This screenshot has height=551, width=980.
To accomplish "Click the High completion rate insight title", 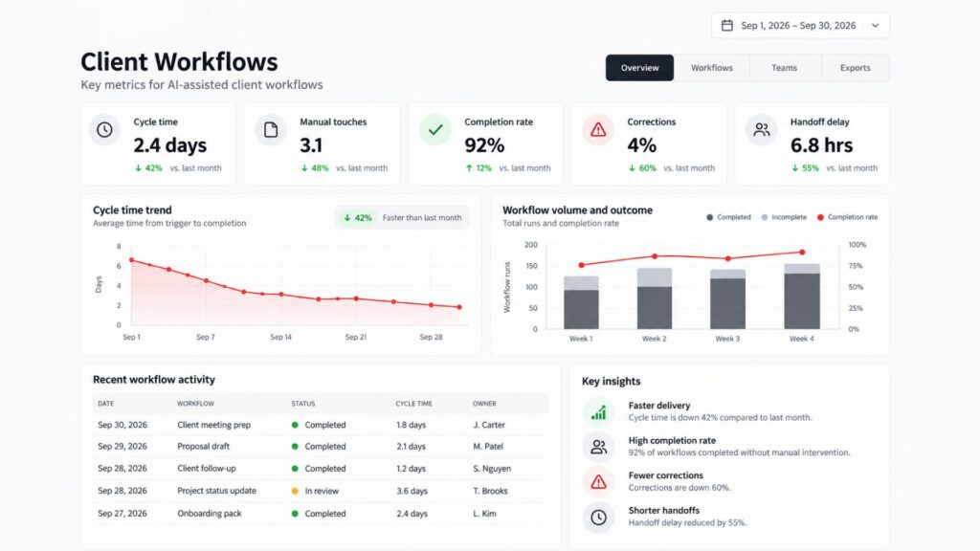I will [x=672, y=440].
